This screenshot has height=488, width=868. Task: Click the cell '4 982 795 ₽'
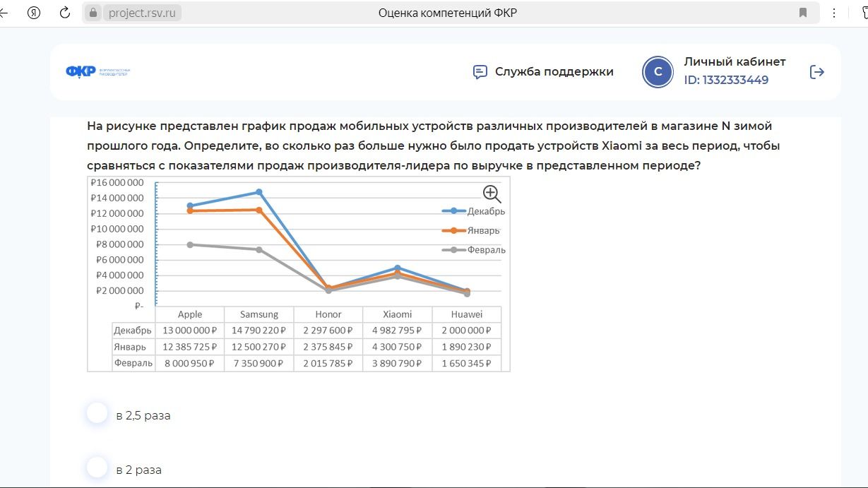click(x=397, y=331)
